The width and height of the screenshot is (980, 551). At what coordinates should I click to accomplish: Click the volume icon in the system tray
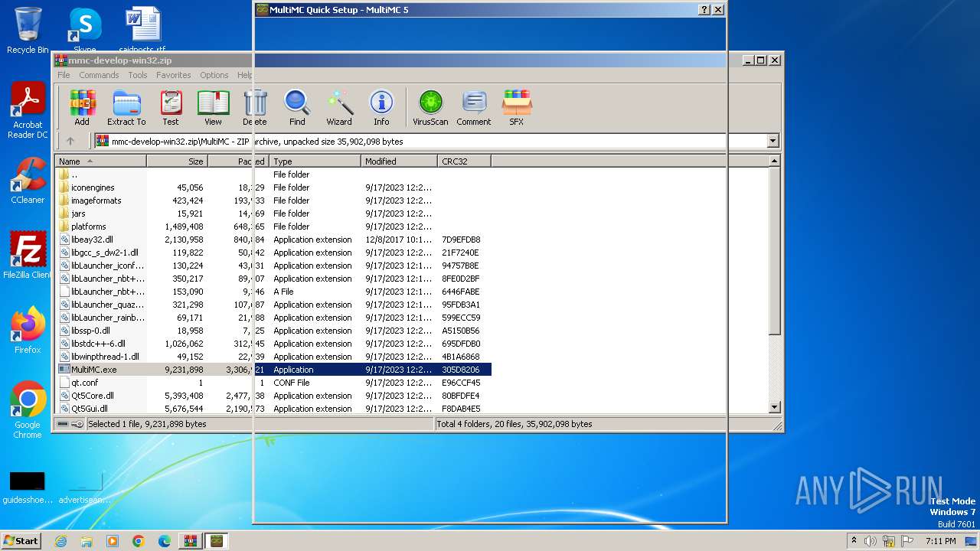871,541
